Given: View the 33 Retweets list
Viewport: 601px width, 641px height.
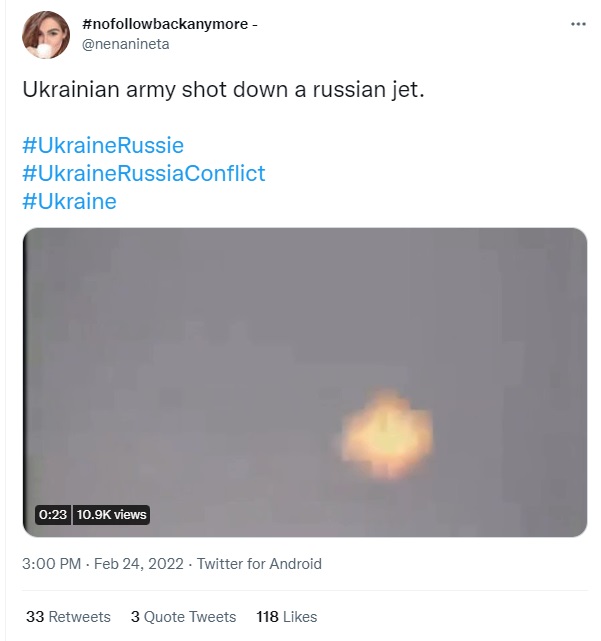Looking at the screenshot, I should click(x=68, y=617).
